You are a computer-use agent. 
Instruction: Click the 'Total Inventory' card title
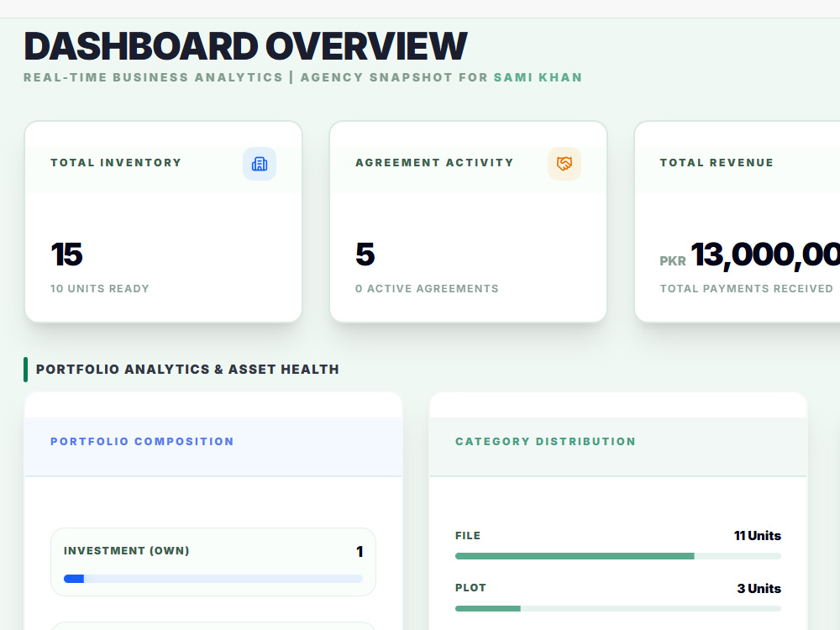click(116, 162)
